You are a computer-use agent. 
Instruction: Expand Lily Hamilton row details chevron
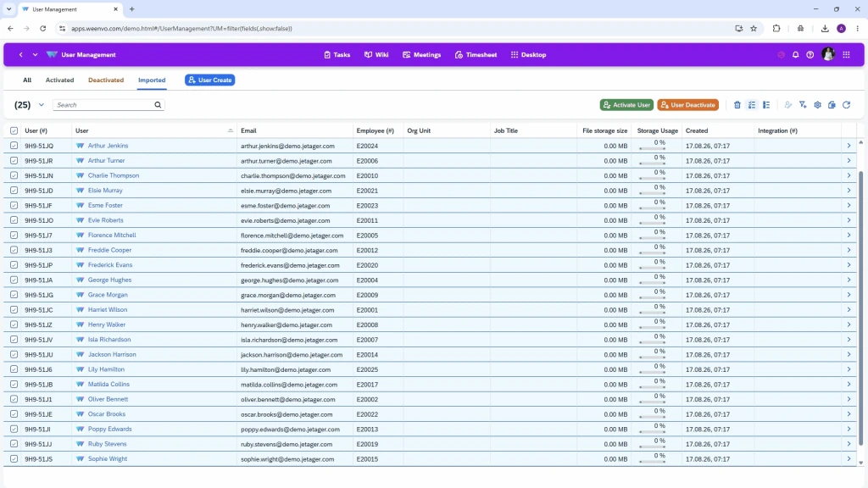click(849, 369)
